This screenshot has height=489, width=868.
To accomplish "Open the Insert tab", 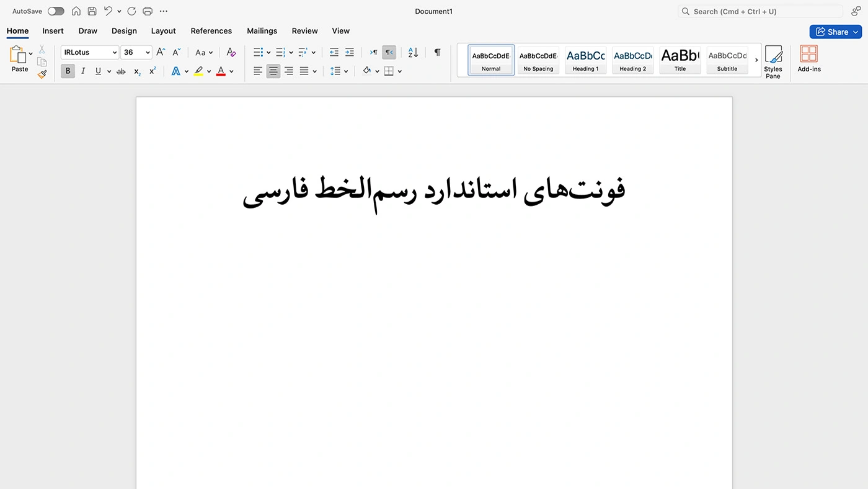I will click(x=53, y=31).
